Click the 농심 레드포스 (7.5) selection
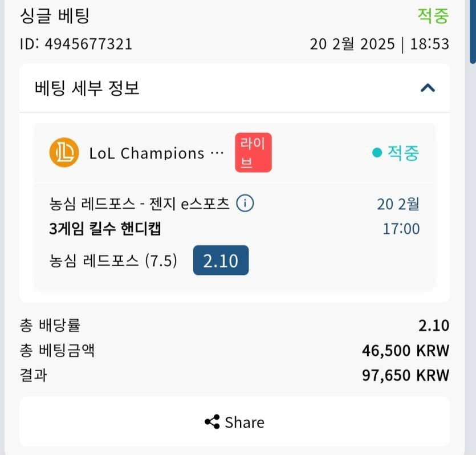Screen dimensions: 476x455 113,261
